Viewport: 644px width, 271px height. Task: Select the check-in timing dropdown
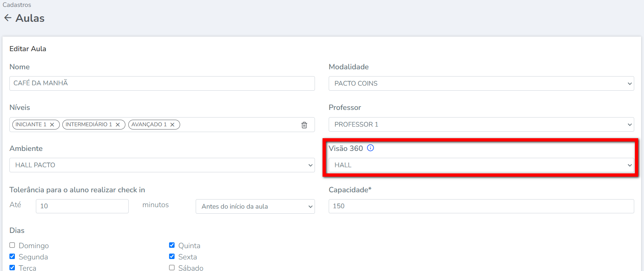[x=255, y=206]
